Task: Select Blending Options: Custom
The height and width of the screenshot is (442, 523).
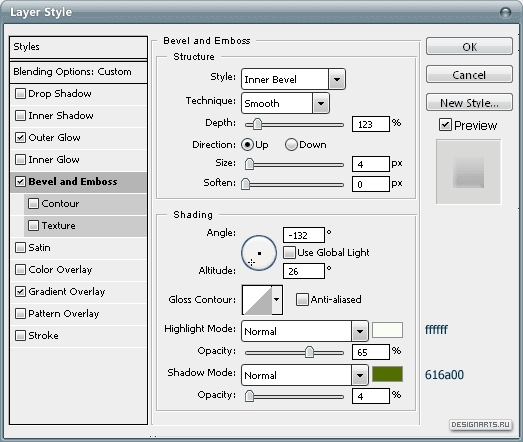Action: pyautogui.click(x=78, y=72)
